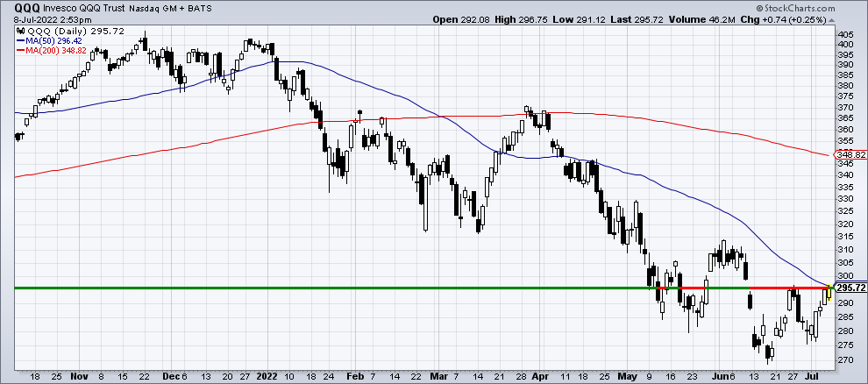Click the 320 price axis label
Screen dimensions: 868x384
point(843,224)
